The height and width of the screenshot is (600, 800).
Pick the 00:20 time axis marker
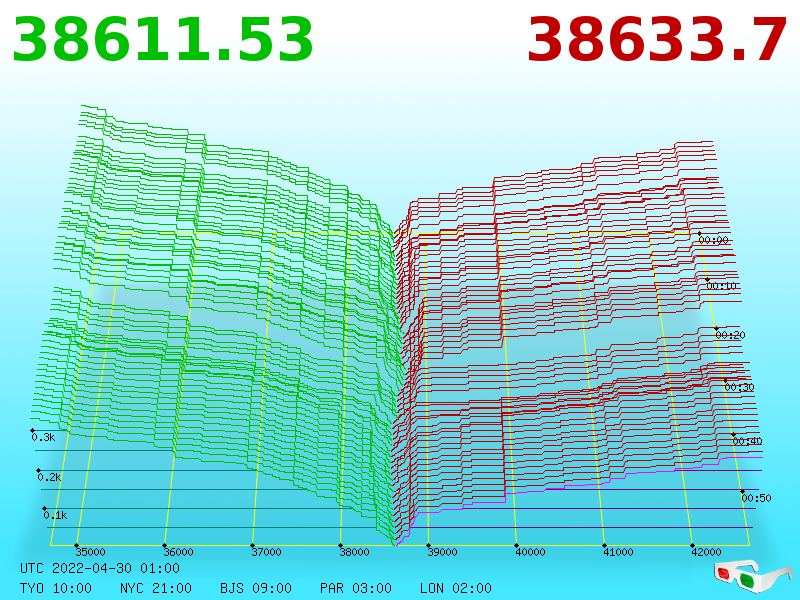click(x=731, y=335)
